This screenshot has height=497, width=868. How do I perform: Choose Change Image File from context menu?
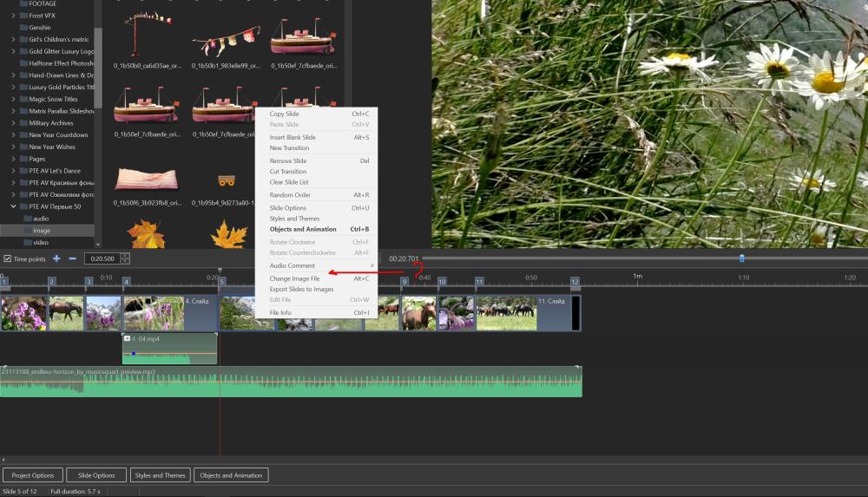(x=294, y=278)
